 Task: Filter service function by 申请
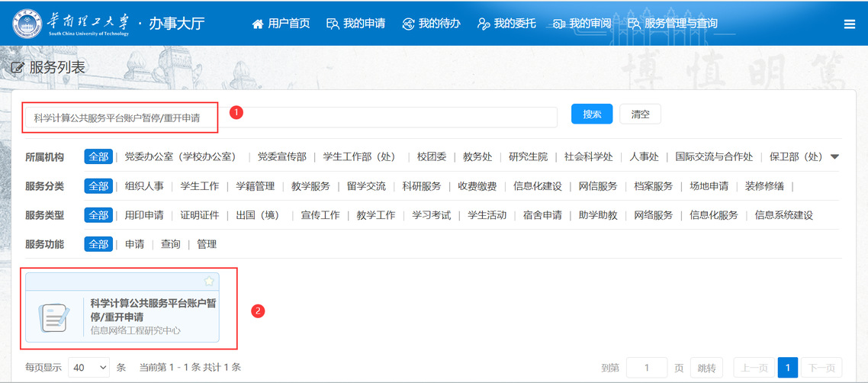point(134,244)
